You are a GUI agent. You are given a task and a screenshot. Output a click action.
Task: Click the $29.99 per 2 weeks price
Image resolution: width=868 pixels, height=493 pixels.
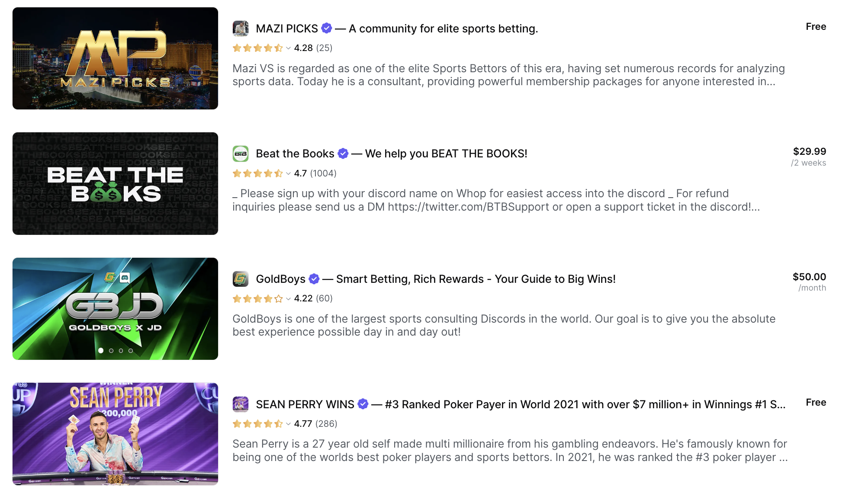(x=809, y=157)
